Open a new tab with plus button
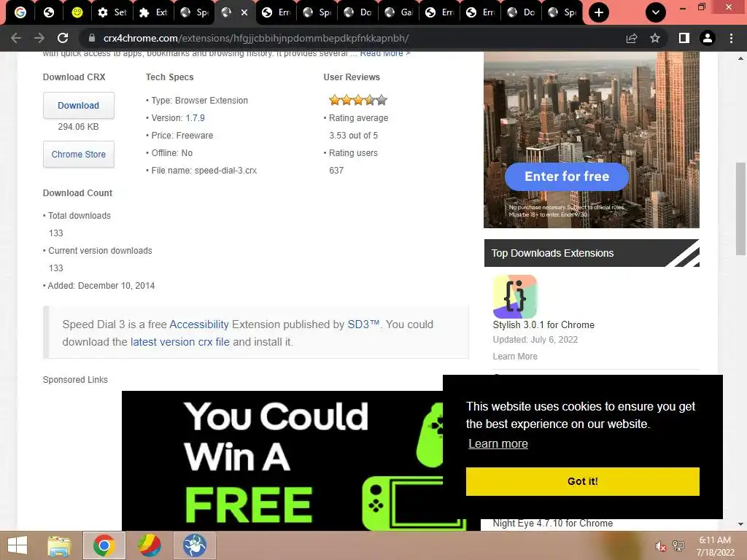The width and height of the screenshot is (747, 560). 599,12
